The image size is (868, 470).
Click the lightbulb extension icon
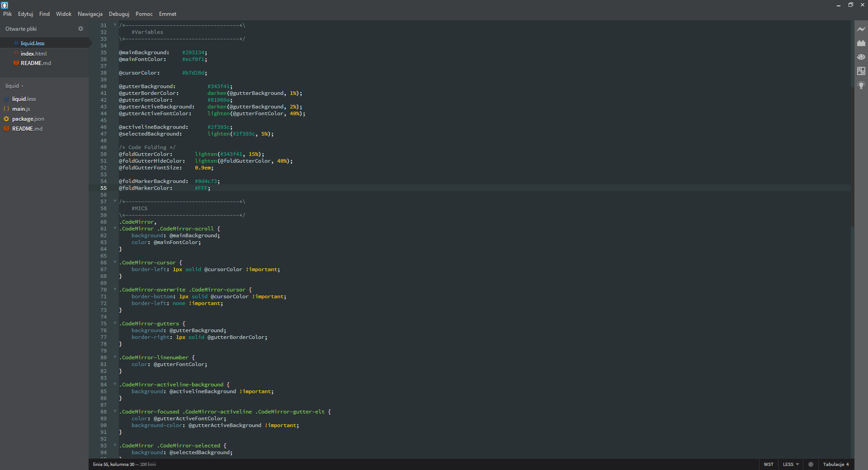pos(861,85)
